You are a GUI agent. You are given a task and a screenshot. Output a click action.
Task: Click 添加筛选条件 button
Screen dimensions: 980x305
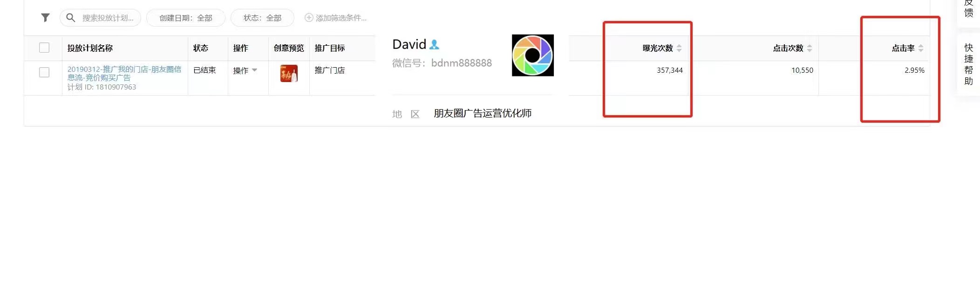[335, 18]
